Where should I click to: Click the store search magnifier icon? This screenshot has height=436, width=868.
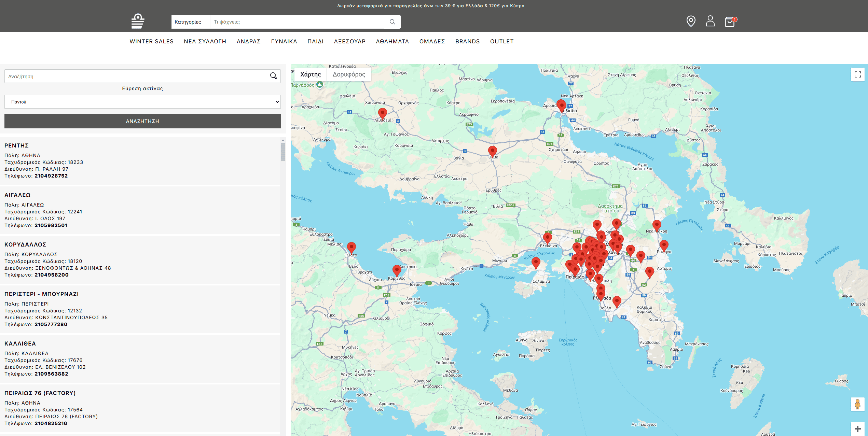[x=274, y=76]
